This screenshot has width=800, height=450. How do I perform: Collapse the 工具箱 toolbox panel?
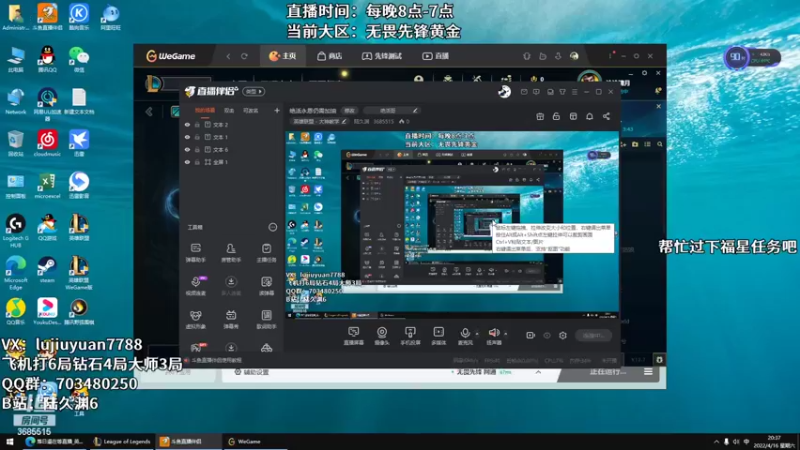tap(272, 227)
